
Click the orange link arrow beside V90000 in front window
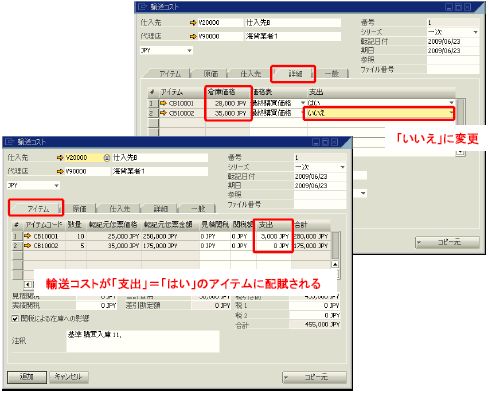click(x=60, y=171)
